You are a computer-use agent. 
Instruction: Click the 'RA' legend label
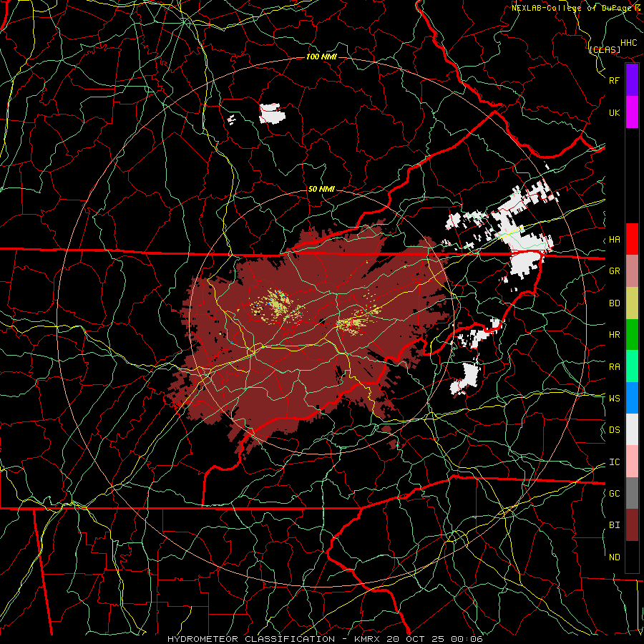point(614,367)
